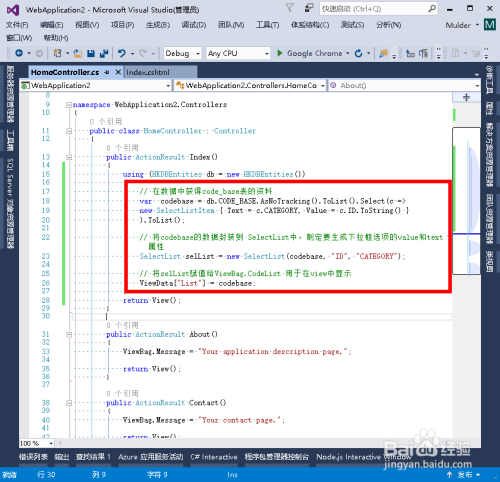Open the Any CPU platform dropdown
The width and height of the screenshot is (500, 482).
click(x=238, y=53)
